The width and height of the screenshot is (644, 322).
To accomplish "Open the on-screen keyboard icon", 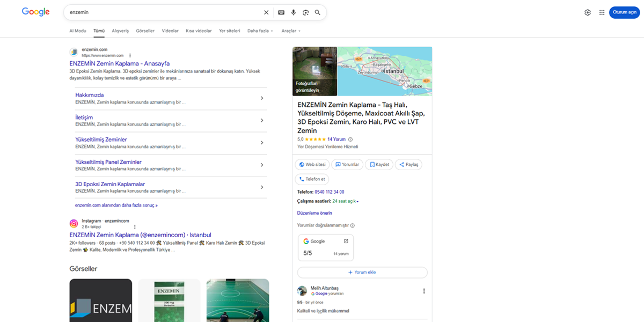I will [280, 12].
